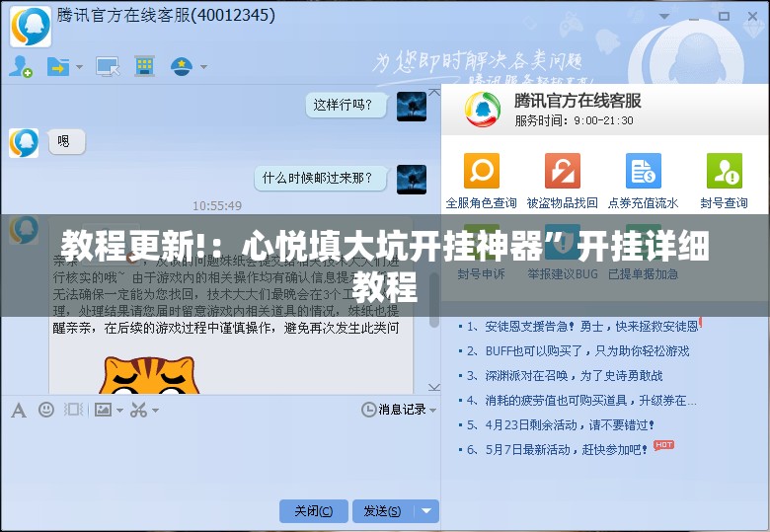The height and width of the screenshot is (532, 770).
Task: Click the user avatar beside 这样行吗?
Action: pos(412,107)
